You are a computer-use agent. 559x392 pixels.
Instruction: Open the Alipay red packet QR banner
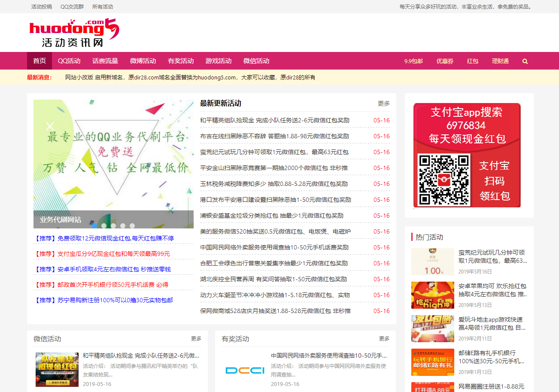click(x=467, y=155)
